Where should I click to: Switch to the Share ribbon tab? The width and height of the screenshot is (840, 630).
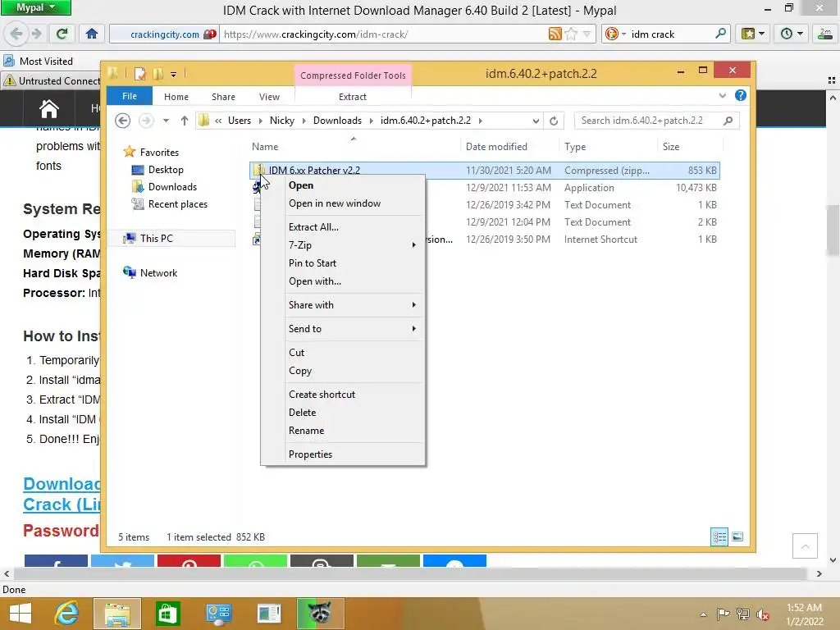pyautogui.click(x=223, y=97)
